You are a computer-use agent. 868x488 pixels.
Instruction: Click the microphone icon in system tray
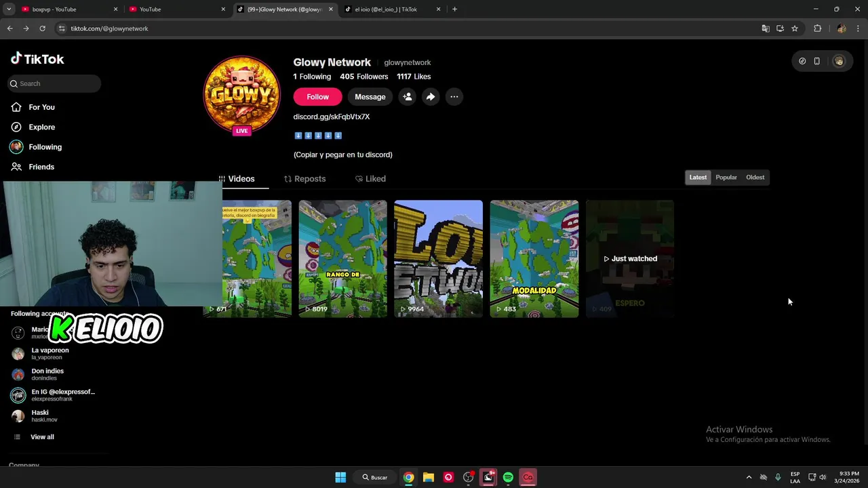[x=778, y=477]
